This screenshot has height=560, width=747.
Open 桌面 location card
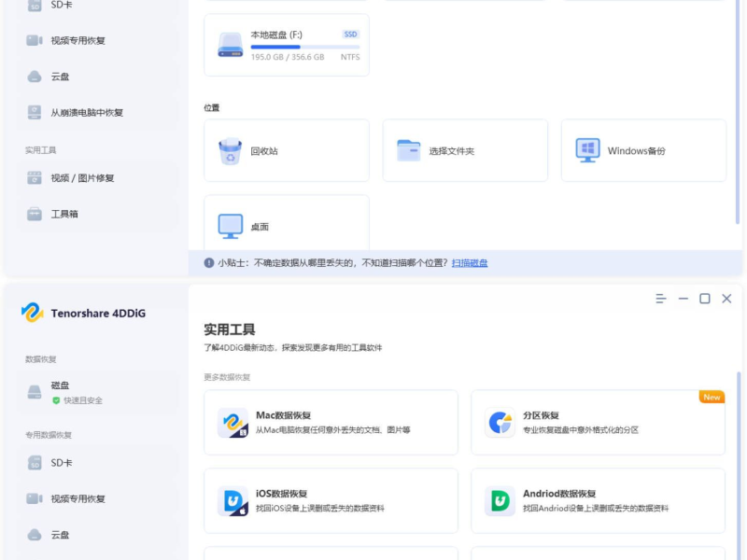(x=287, y=223)
